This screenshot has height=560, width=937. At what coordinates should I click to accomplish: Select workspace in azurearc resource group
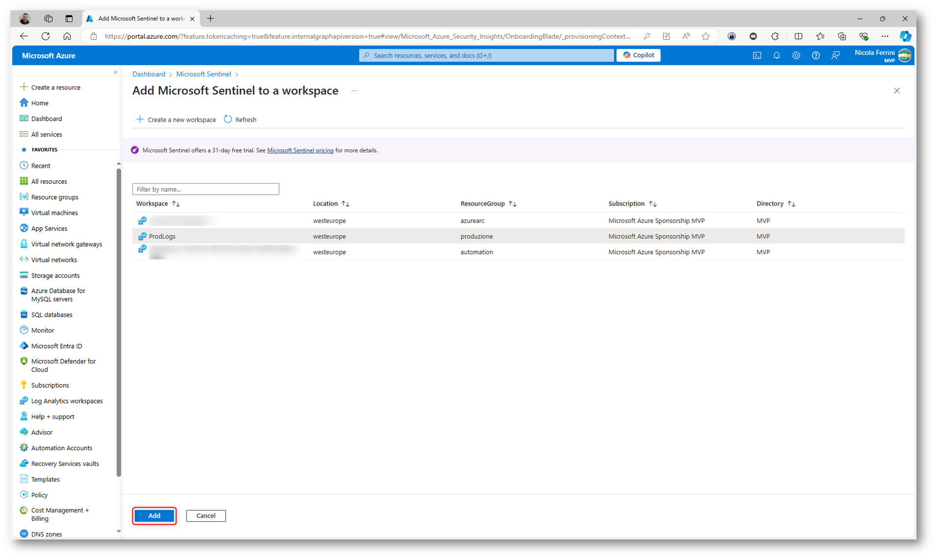click(x=518, y=220)
